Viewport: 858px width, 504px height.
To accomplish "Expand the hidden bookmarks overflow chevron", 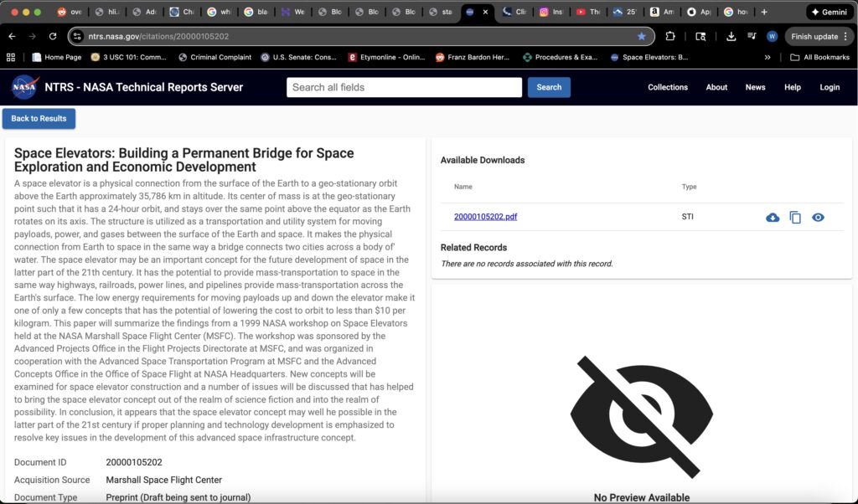I will click(x=768, y=58).
